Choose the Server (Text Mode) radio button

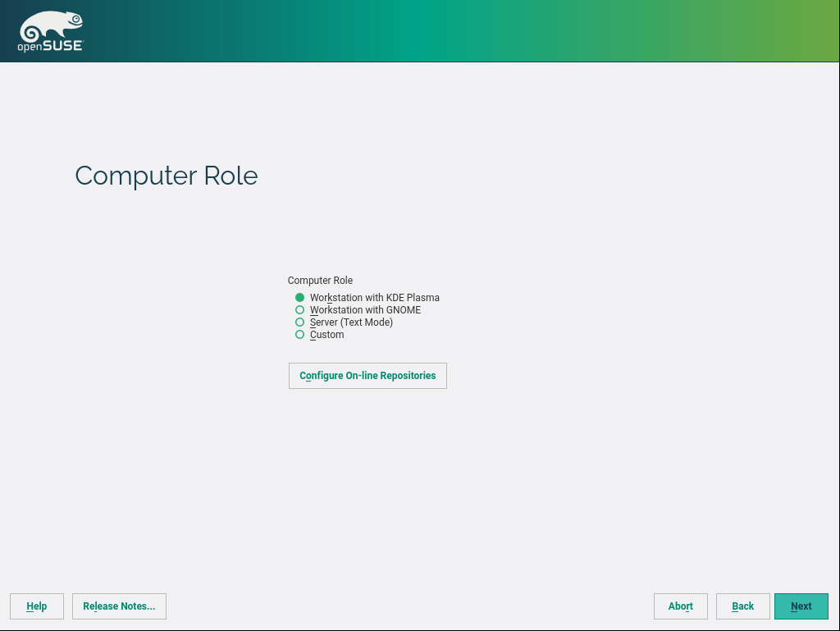[x=300, y=322]
